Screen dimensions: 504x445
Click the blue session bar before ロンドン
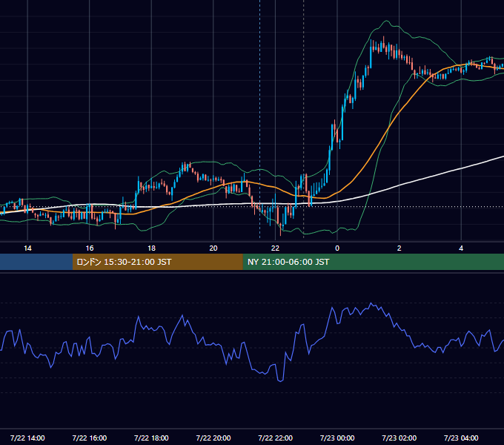[x=36, y=262]
